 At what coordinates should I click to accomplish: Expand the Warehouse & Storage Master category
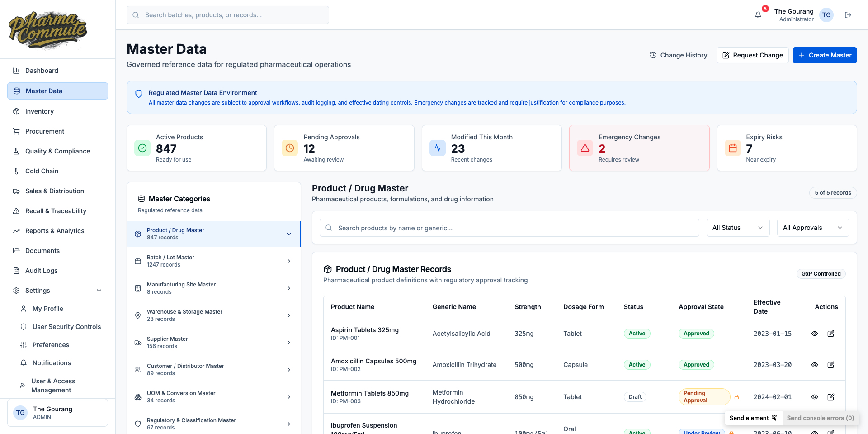[289, 315]
